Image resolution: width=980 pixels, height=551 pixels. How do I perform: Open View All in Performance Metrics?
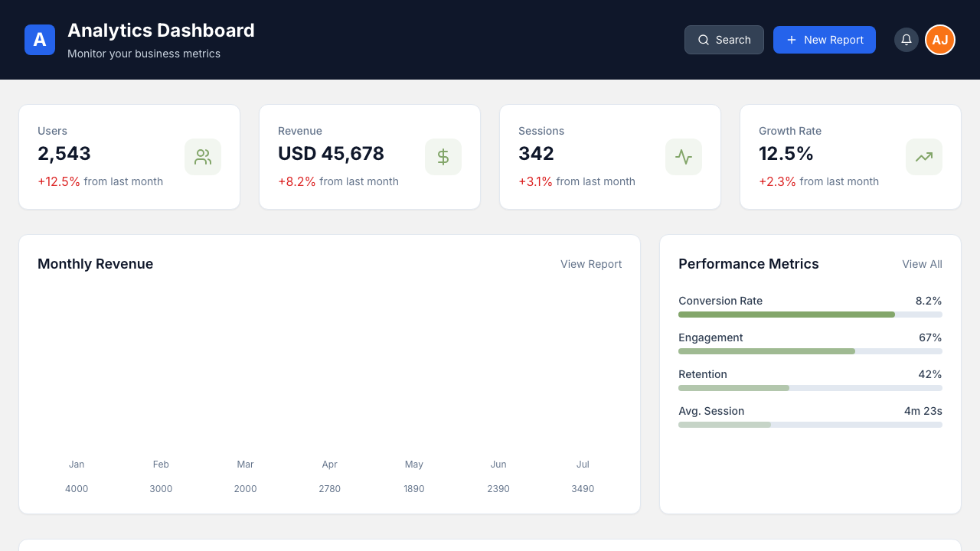pyautogui.click(x=922, y=264)
